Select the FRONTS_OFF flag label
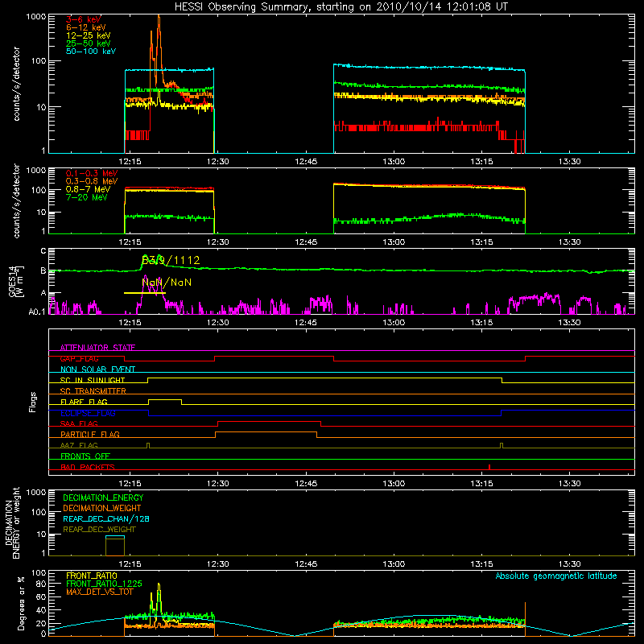 (x=85, y=456)
